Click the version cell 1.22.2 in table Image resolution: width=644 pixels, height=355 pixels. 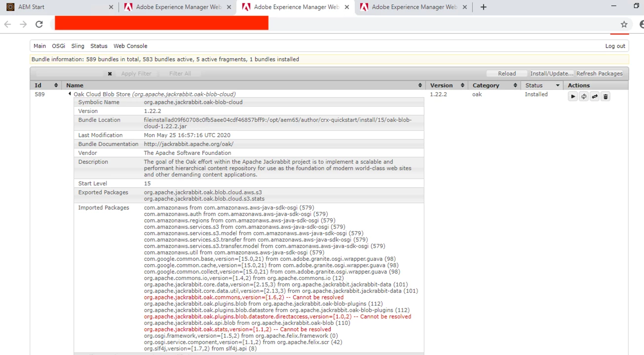(x=438, y=94)
